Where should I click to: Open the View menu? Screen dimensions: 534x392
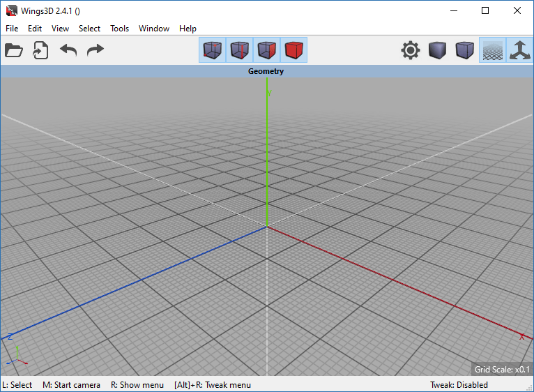(60, 29)
